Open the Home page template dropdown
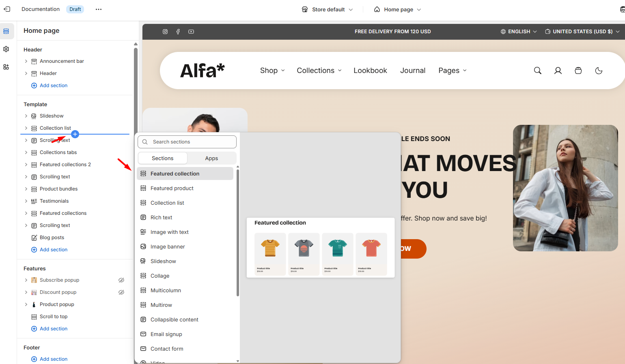625x364 pixels. 397,9
